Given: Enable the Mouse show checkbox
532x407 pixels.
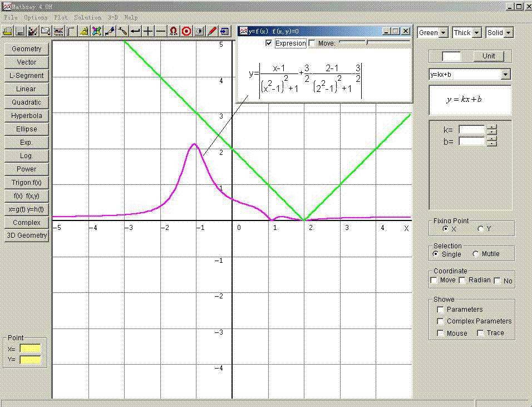Looking at the screenshot, I should (440, 333).
